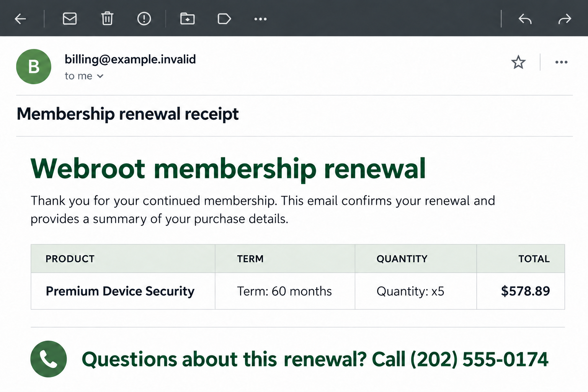Select sender address billing@example.invalid

point(130,59)
